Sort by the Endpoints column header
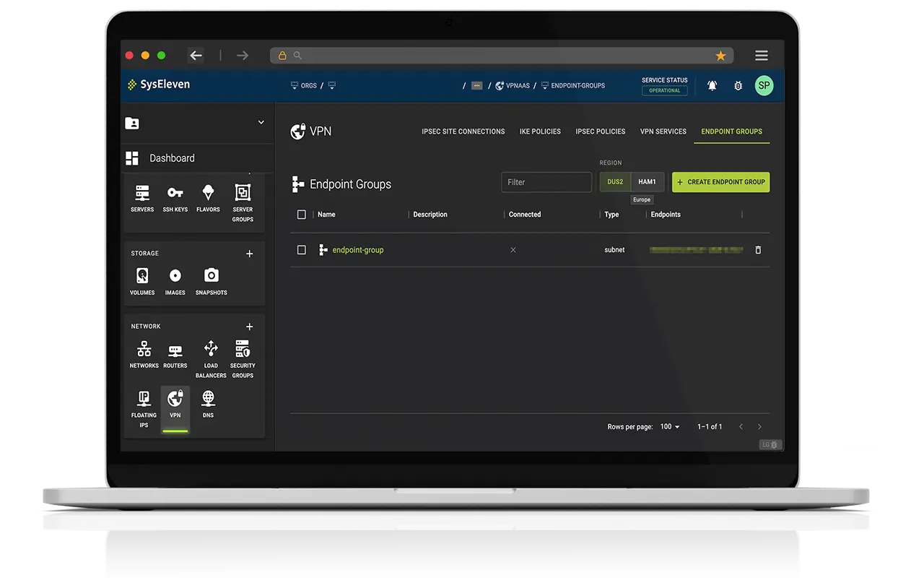The height and width of the screenshot is (578, 924). coord(666,215)
